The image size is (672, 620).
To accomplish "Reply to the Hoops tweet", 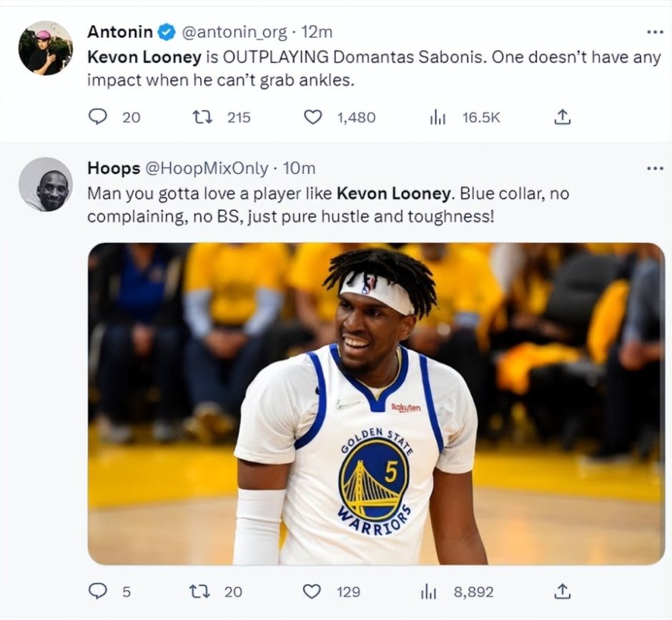I will 97,591.
